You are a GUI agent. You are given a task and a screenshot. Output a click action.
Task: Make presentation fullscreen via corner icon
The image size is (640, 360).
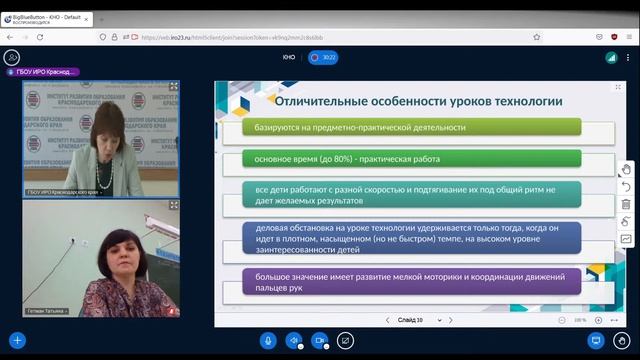click(618, 87)
